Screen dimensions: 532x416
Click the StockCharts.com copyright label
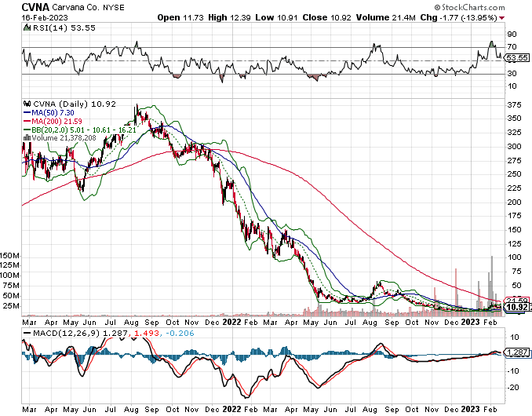coord(469,7)
